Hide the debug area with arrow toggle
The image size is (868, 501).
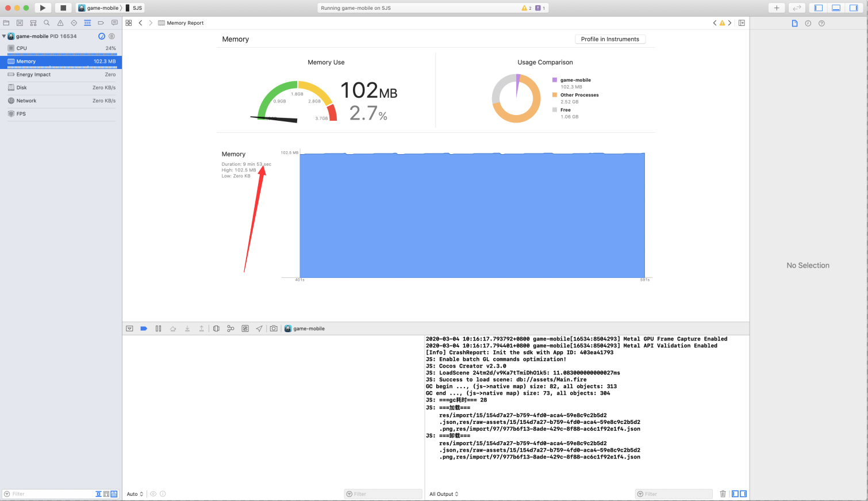[x=129, y=328]
